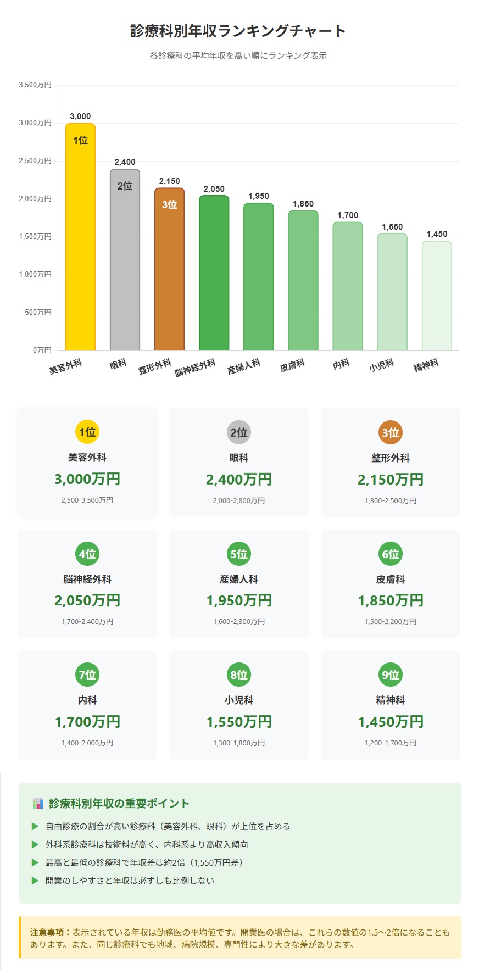This screenshot has width=479, height=980.
Task: Select the 産婦人科 salary card
Action: 239,583
